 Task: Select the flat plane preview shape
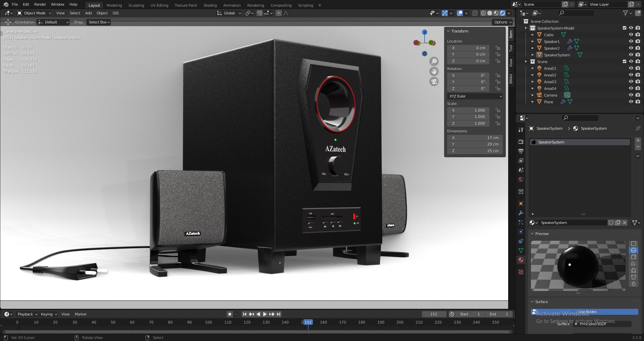click(634, 244)
